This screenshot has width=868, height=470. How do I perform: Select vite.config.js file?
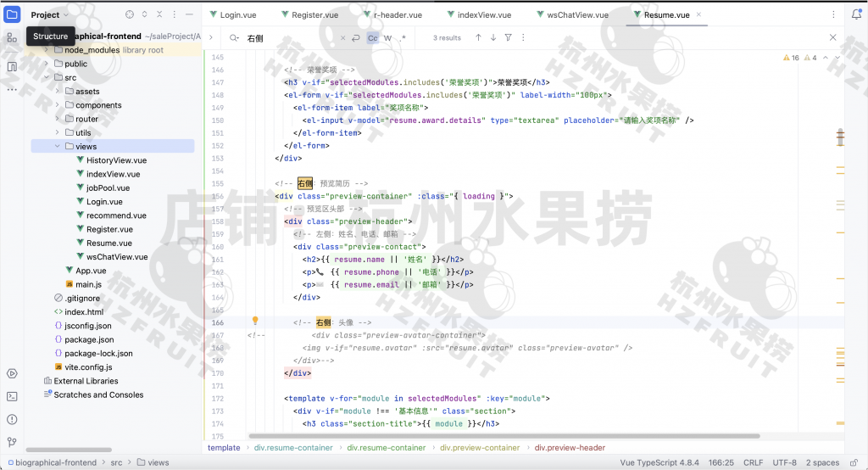click(88, 366)
